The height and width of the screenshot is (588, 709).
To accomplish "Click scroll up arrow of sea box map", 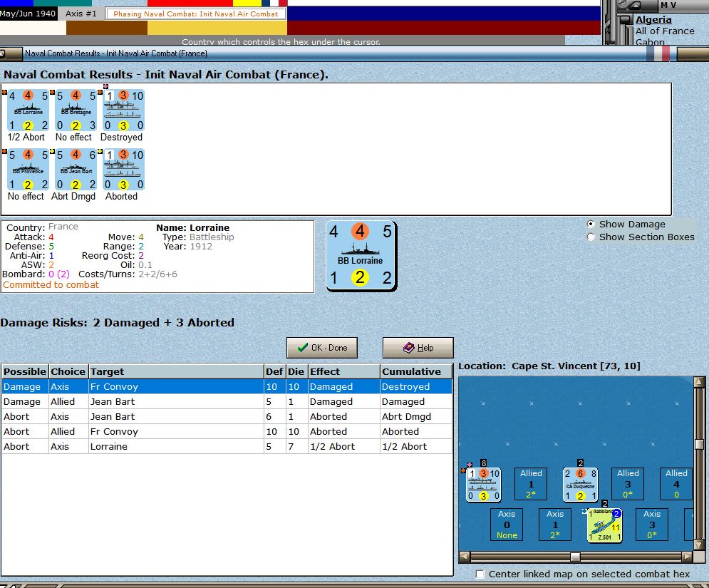I will [x=699, y=382].
